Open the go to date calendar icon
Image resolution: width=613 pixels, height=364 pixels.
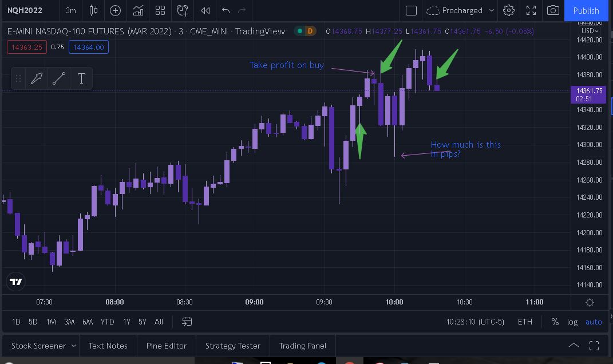[x=187, y=322]
